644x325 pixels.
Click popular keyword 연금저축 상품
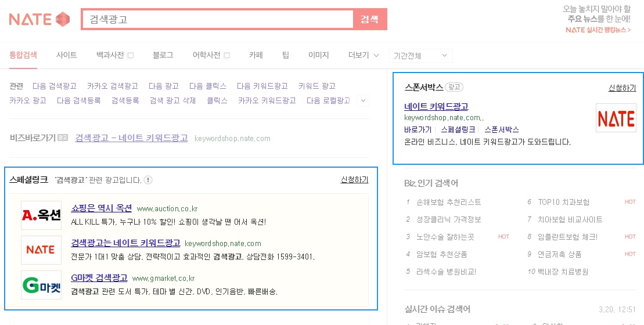[559, 254]
